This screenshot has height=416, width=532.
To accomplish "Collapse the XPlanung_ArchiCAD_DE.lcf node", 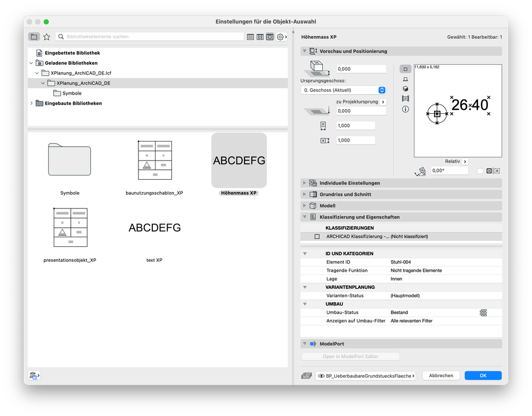I will tap(37, 73).
